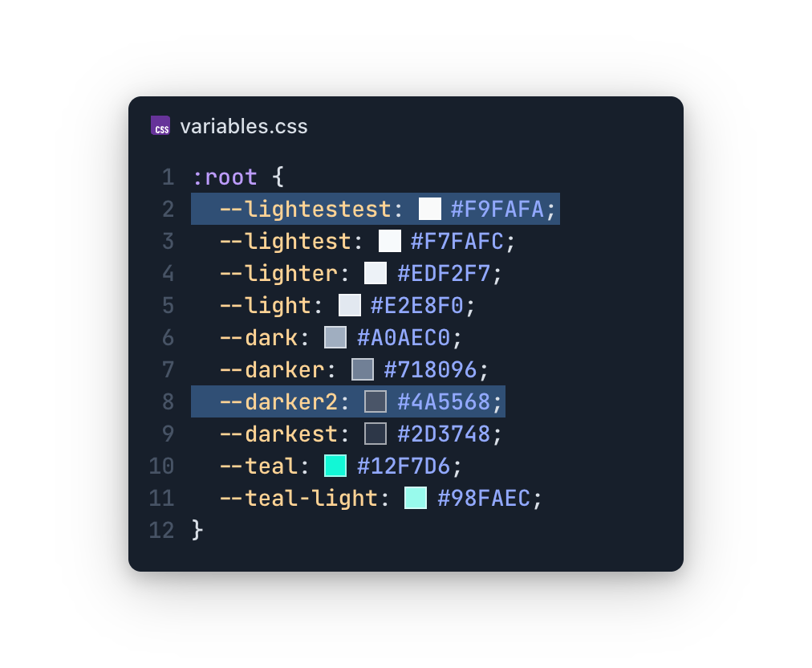Click the #4A5568 darker2 color swatch
The height and width of the screenshot is (668, 812).
376,401
